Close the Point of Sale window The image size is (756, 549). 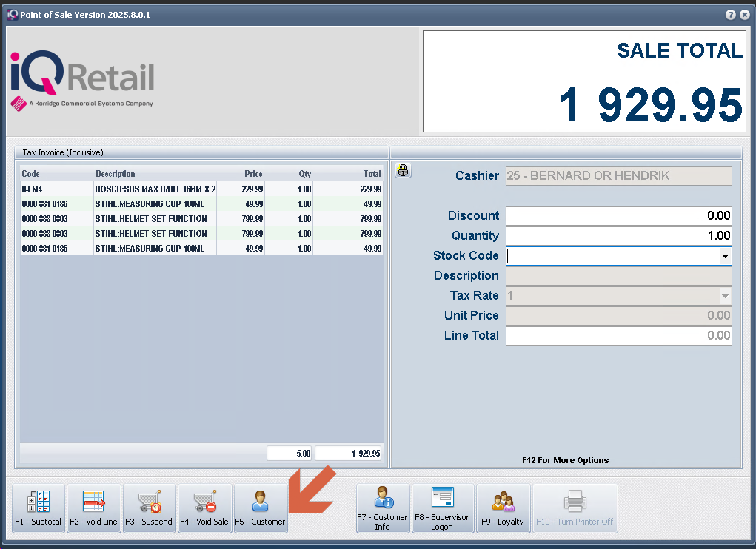[x=744, y=15]
